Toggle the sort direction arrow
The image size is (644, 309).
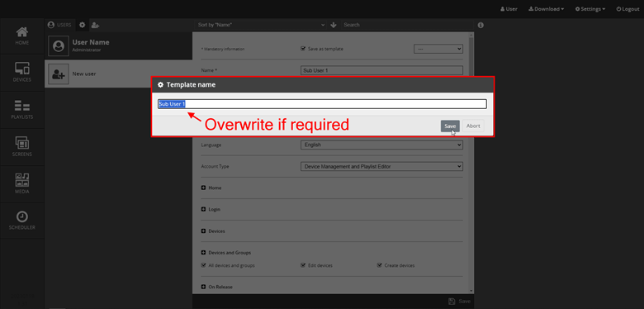334,25
